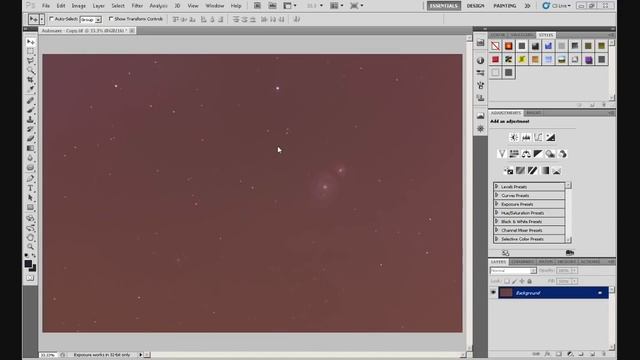Switch to the Painting workspace
This screenshot has height=360, width=640.
click(x=504, y=6)
